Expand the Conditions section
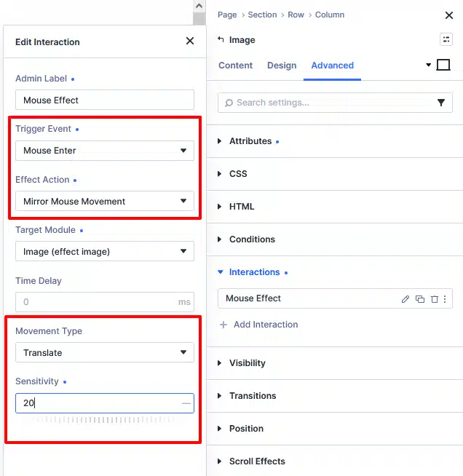The width and height of the screenshot is (463, 476). pyautogui.click(x=335, y=239)
